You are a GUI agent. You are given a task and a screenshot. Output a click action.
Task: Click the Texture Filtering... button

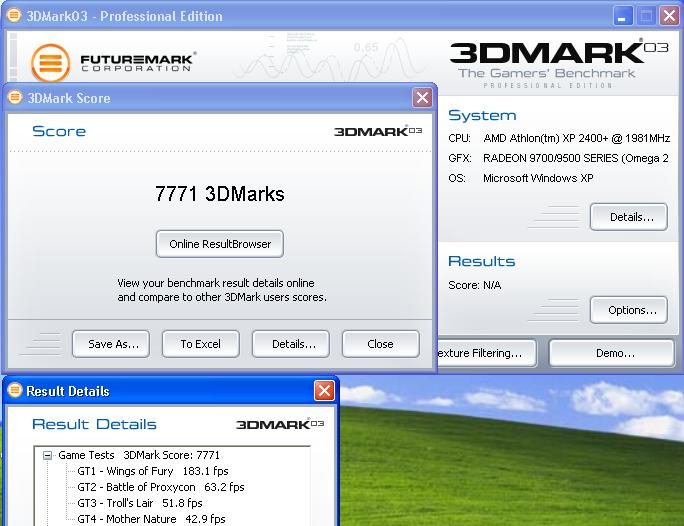click(x=487, y=353)
